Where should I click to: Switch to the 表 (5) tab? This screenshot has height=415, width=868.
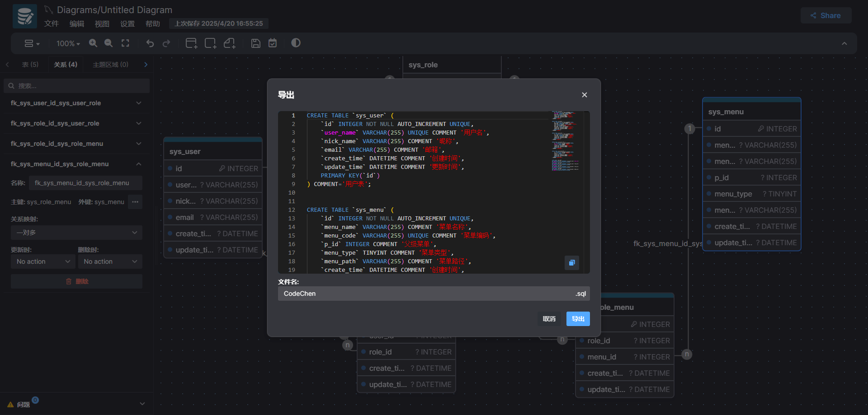tap(30, 65)
